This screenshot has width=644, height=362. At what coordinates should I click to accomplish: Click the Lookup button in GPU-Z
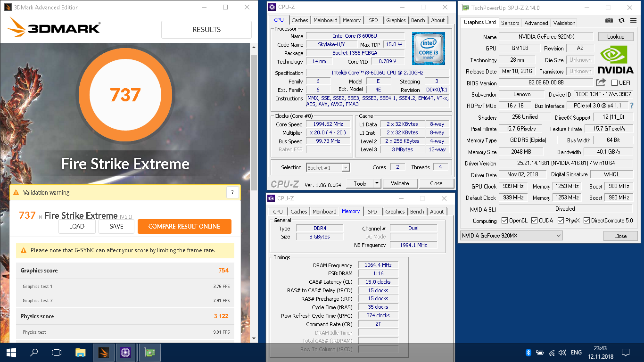616,37
